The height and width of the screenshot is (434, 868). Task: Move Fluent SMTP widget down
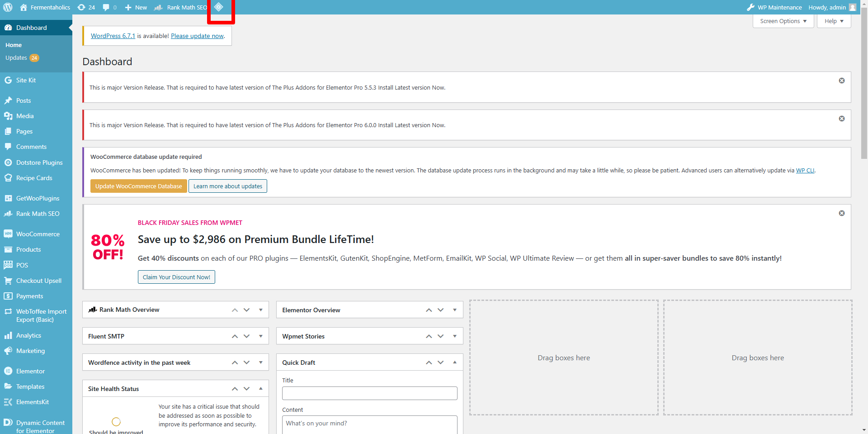(246, 336)
